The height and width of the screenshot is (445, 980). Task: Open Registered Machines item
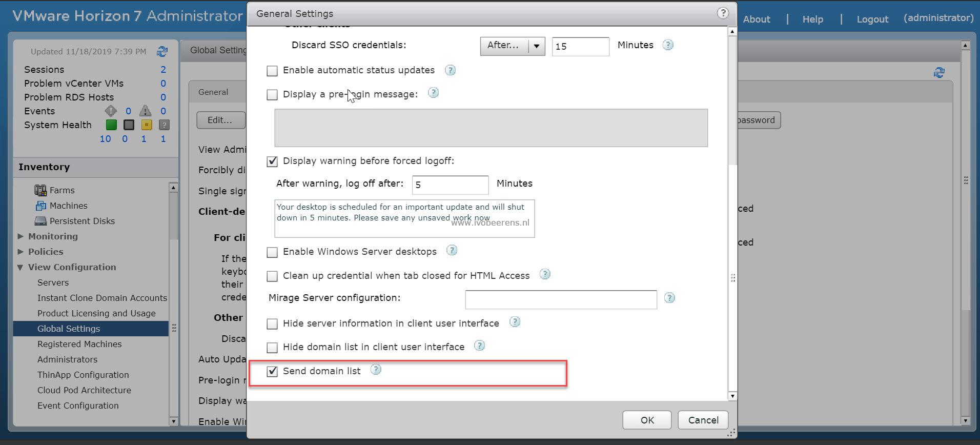(79, 344)
